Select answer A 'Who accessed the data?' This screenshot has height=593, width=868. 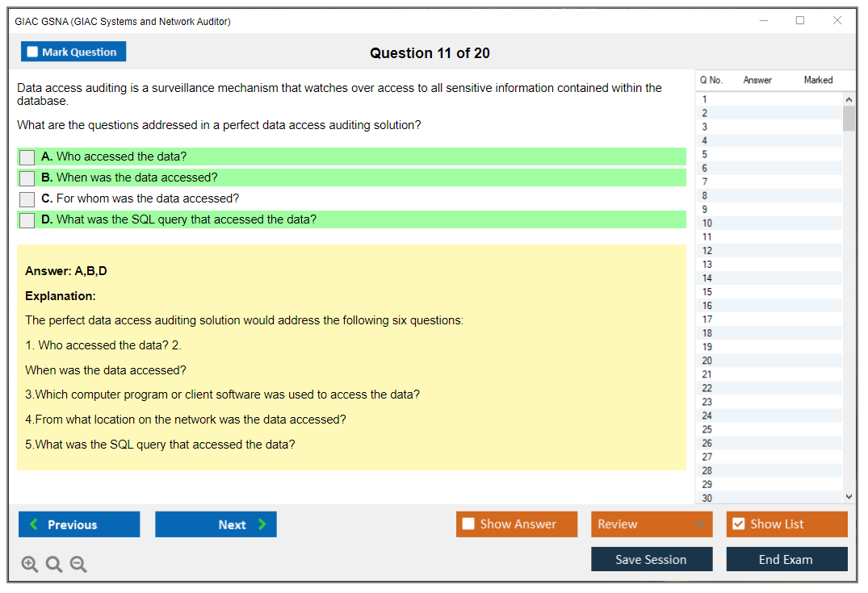click(27, 157)
